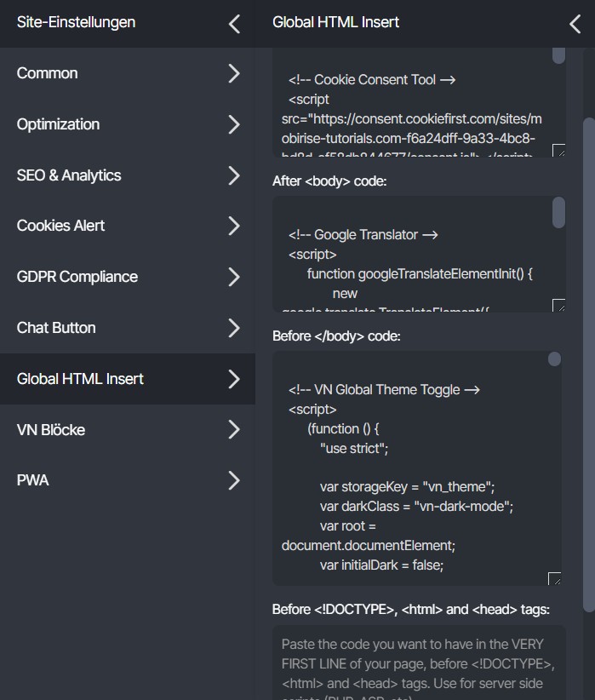Click the '(function () {' code line
The height and width of the screenshot is (700, 595).
[343, 429]
